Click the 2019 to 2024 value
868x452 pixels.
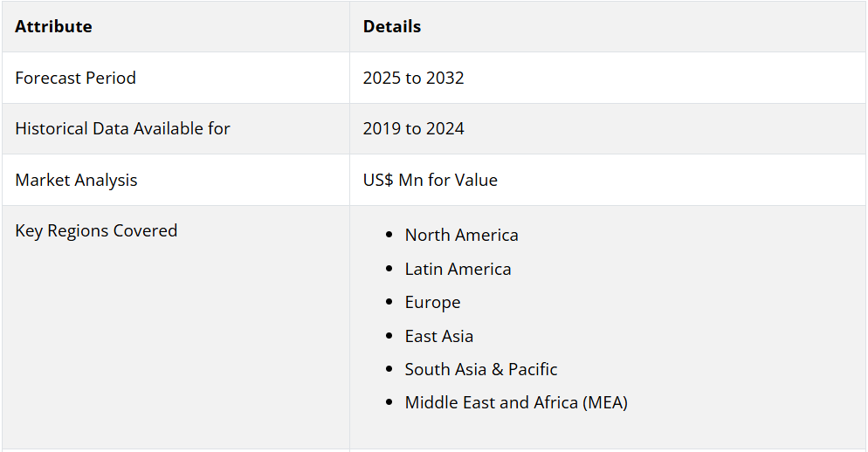click(414, 128)
